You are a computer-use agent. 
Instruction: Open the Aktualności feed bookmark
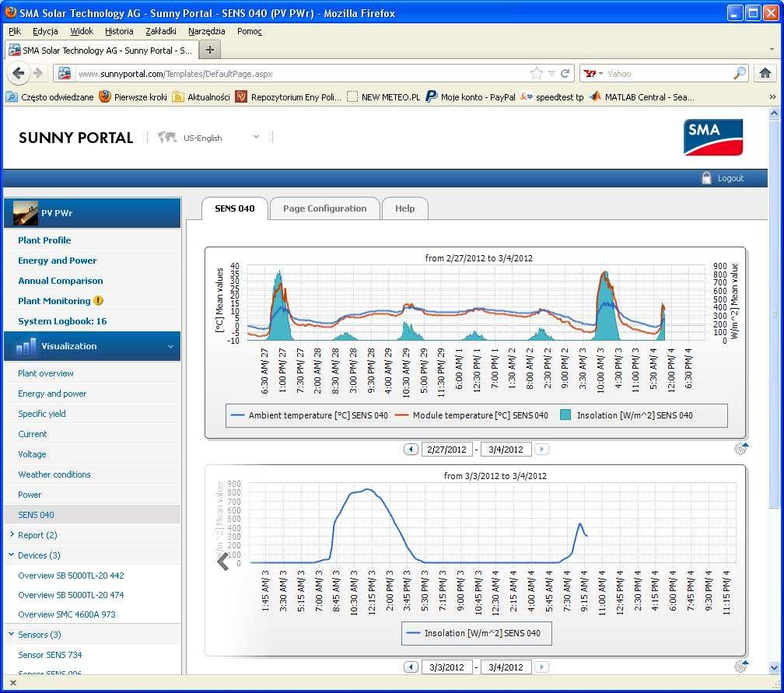(x=201, y=97)
